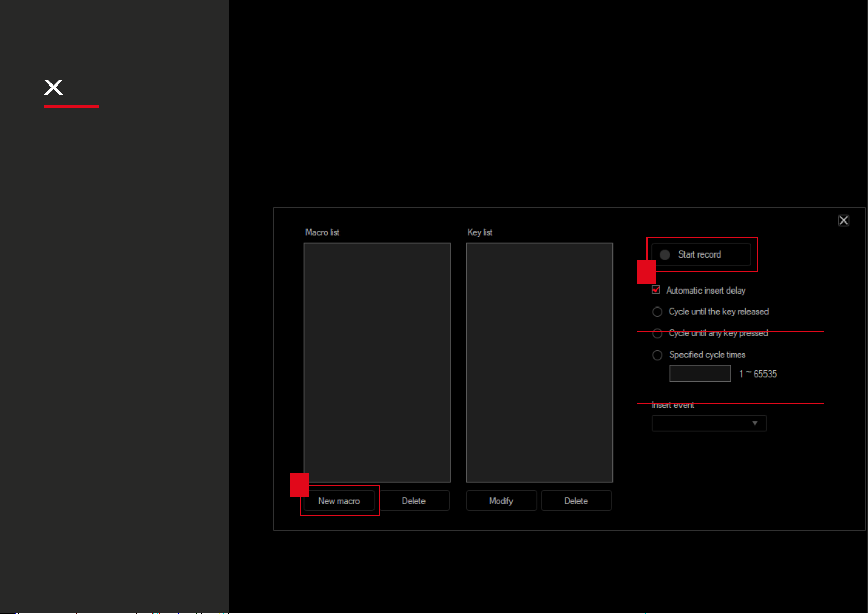Image resolution: width=868 pixels, height=614 pixels.
Task: Focus the cycle times number field
Action: point(700,373)
